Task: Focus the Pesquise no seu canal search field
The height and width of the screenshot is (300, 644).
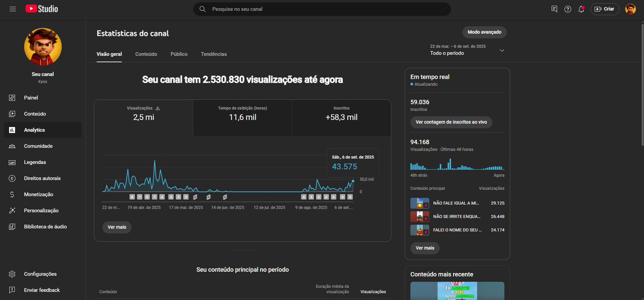Action: (x=322, y=9)
